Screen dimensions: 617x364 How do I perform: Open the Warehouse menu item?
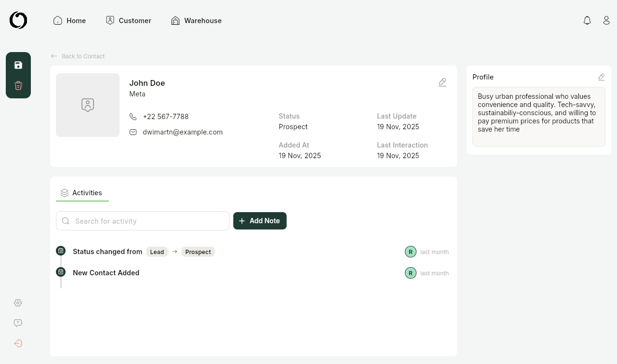(x=196, y=21)
